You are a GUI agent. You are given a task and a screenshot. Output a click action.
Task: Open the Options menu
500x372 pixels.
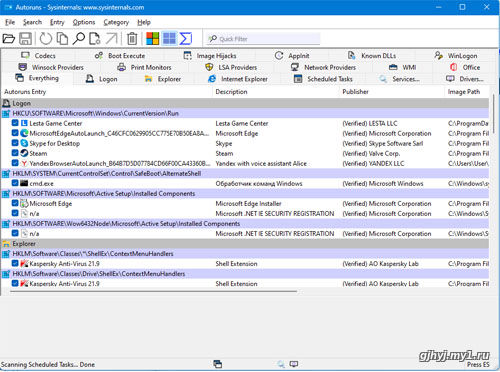coord(84,22)
